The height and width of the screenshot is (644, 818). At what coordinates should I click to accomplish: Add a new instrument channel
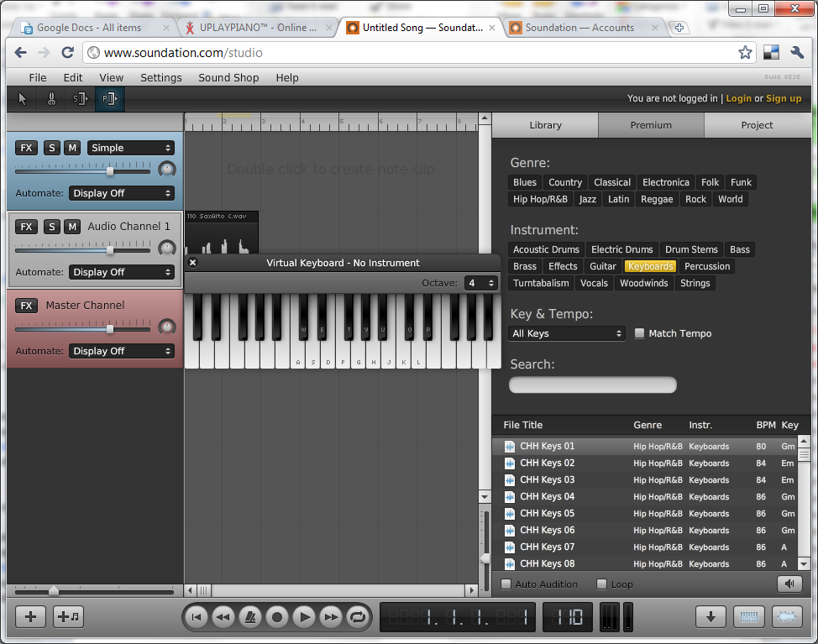[x=68, y=617]
